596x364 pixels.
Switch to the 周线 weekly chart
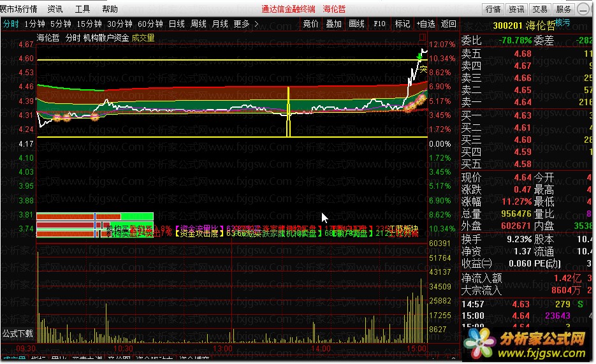click(198, 24)
